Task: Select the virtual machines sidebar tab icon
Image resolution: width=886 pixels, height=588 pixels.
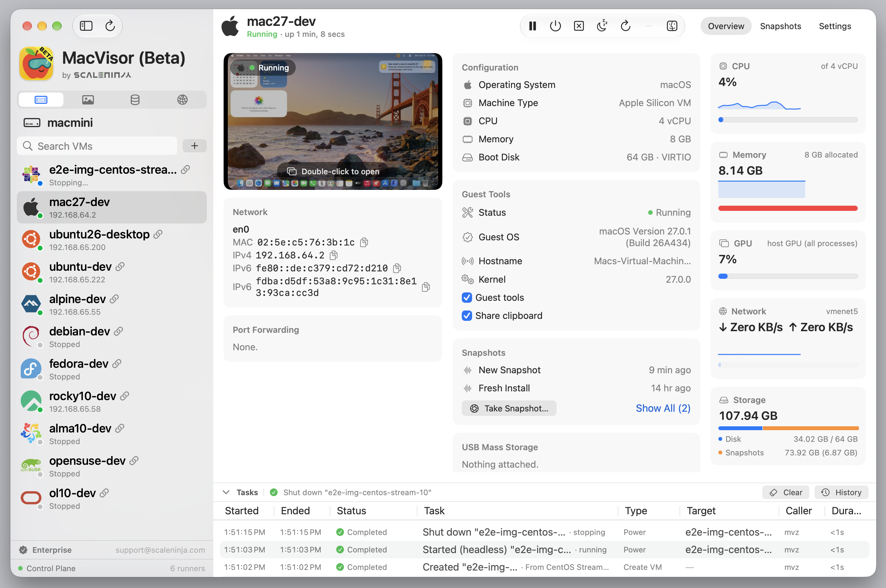Action: (41, 100)
